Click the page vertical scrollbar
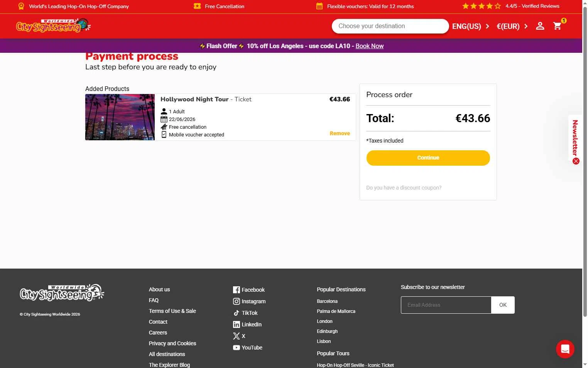This screenshot has width=588, height=368. 585,162
